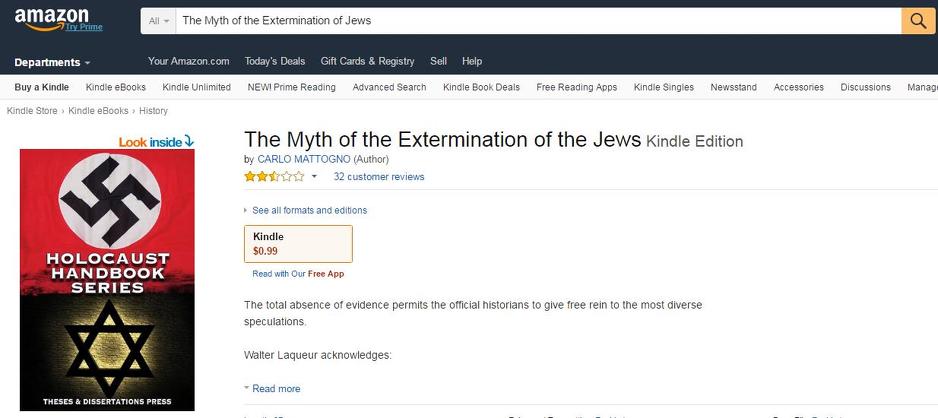Click the book cover thumbnail

[x=107, y=280]
